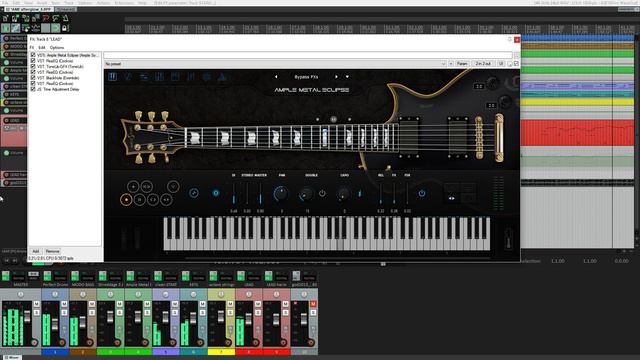Toggle the JS Time Adjustment Delay checkbox
The height and width of the screenshot is (360, 640).
33,89
